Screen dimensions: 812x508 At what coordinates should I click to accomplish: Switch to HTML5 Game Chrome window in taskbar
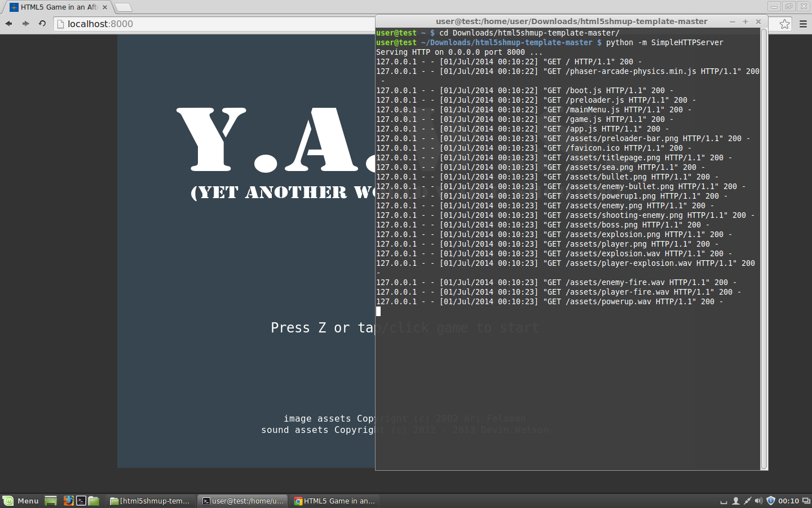[x=334, y=501]
